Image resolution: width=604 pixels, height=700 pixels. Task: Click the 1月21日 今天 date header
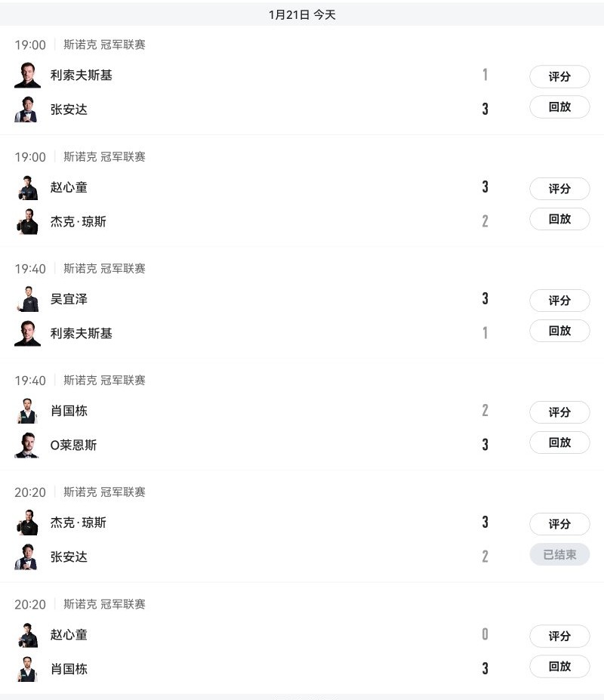tap(302, 14)
